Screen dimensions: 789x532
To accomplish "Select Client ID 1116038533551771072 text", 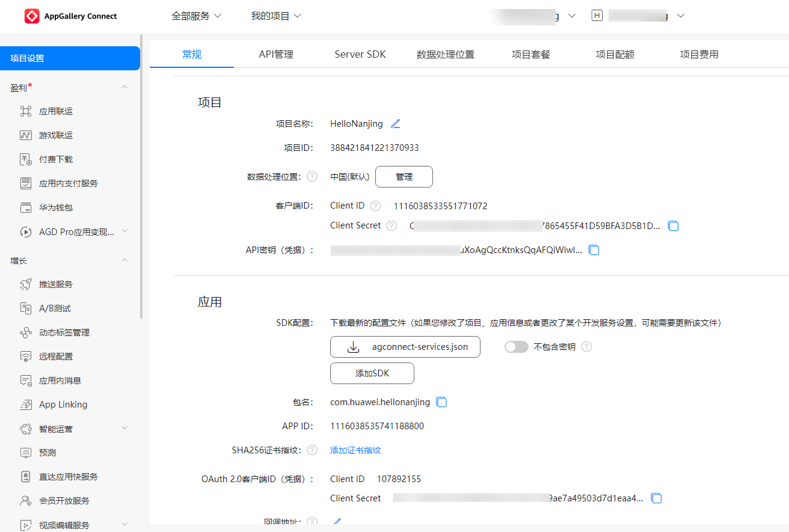I will point(441,206).
